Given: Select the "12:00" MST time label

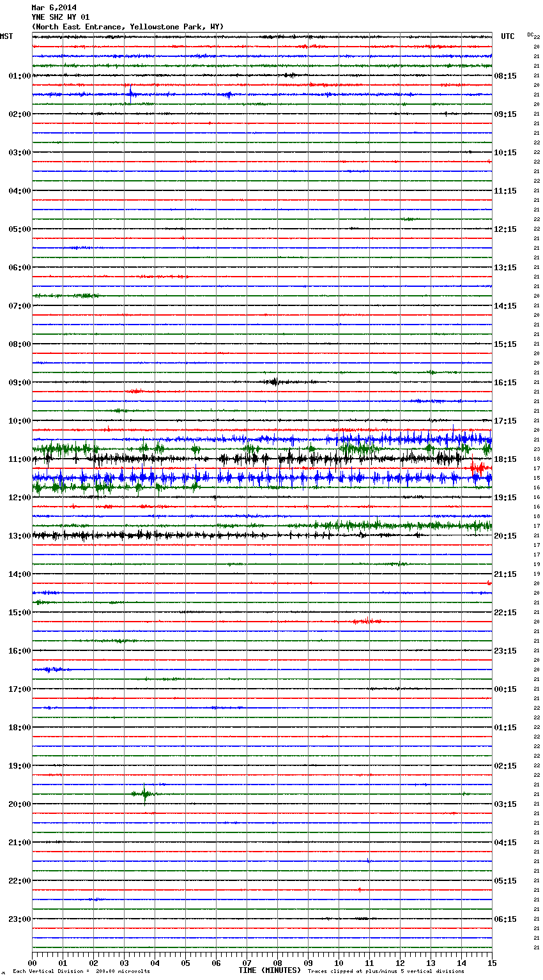Looking at the screenshot, I should (20, 498).
